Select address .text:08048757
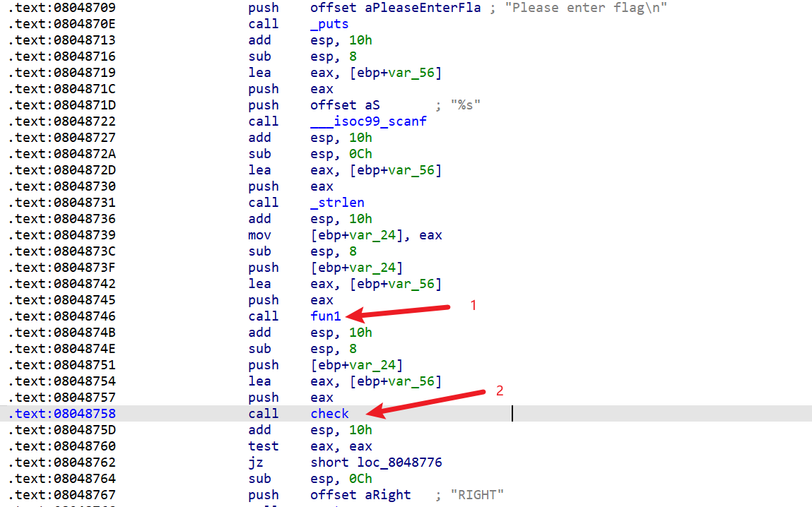 61,398
